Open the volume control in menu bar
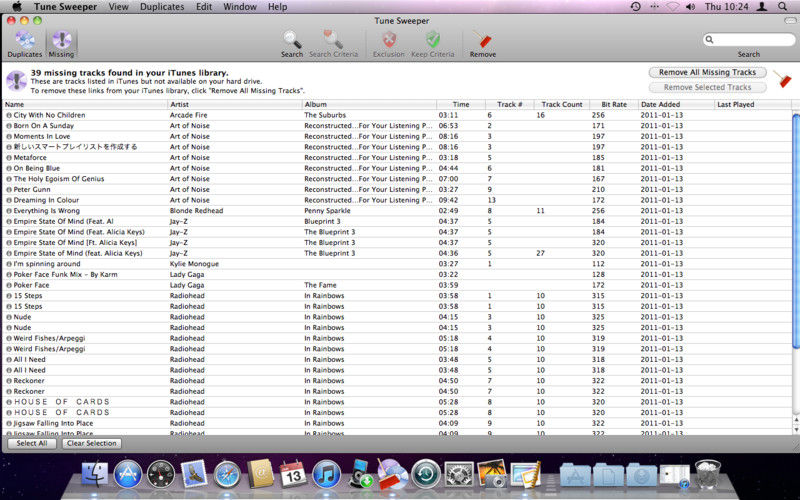The height and width of the screenshot is (500, 800). tap(690, 7)
